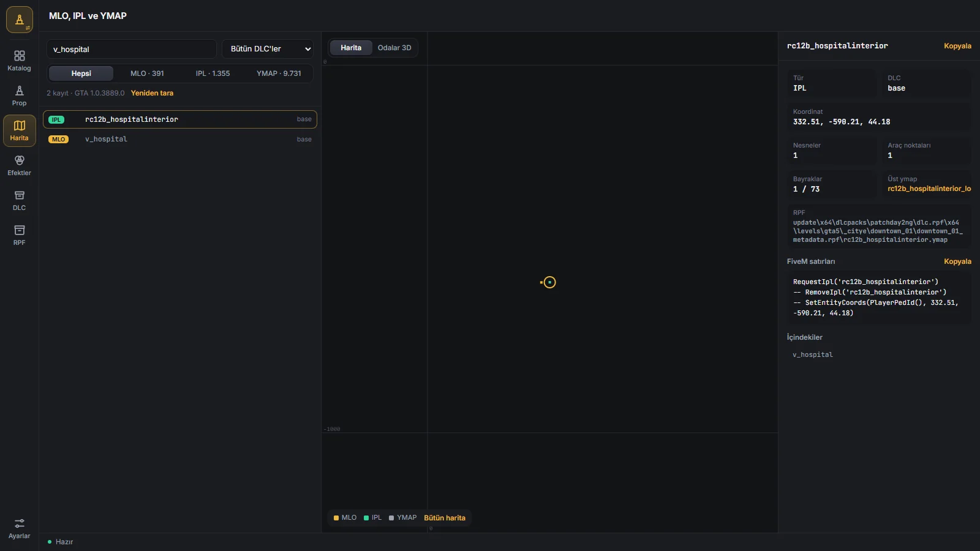
Task: Click the Koordinat value 332.51, -590.21, 44.18
Action: [842, 122]
